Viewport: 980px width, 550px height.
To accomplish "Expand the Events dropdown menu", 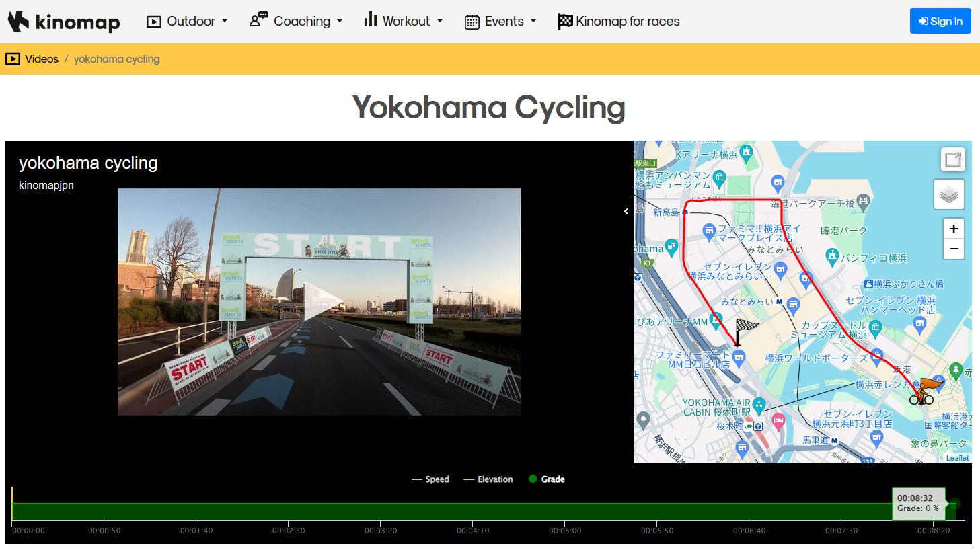I will coord(500,22).
